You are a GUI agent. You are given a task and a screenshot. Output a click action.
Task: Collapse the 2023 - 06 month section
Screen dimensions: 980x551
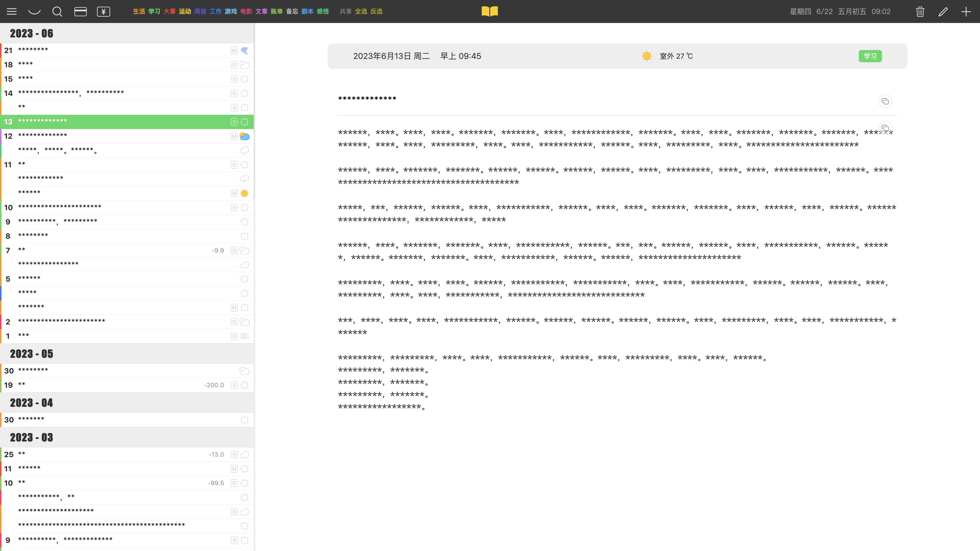(31, 33)
